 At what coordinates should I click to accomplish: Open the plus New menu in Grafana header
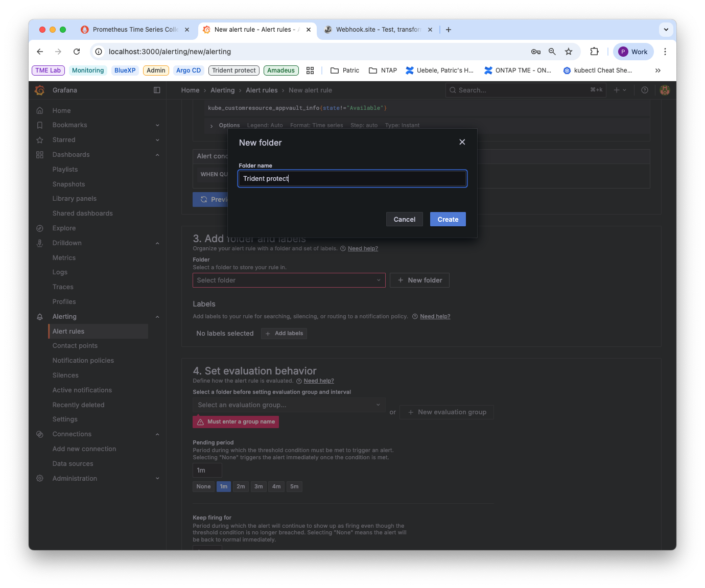[620, 90]
